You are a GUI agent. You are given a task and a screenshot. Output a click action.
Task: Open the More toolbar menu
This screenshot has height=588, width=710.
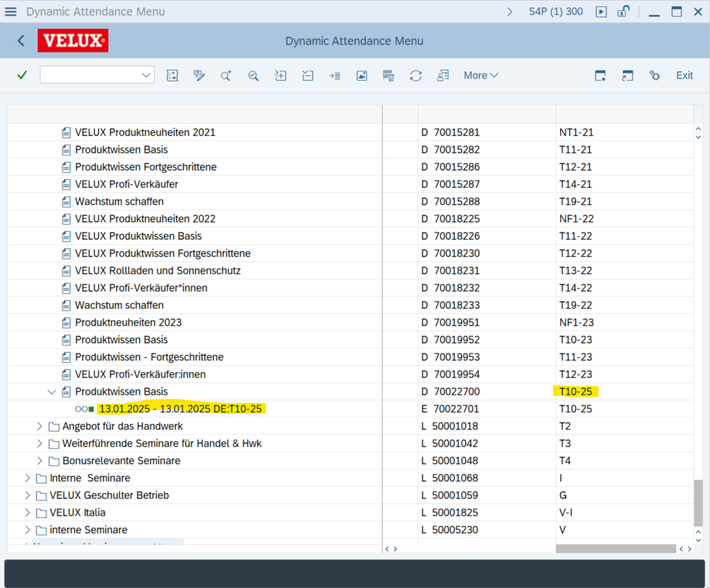[481, 76]
